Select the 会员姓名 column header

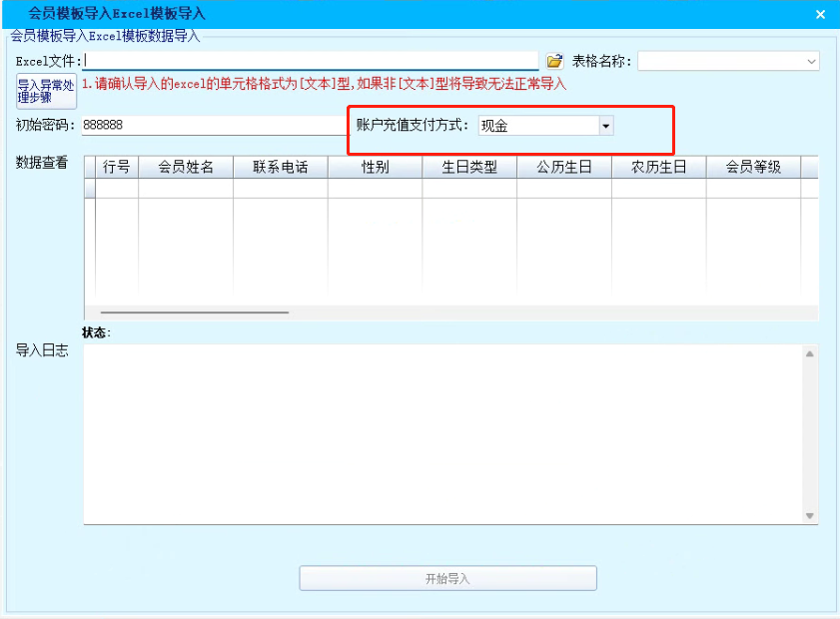[x=186, y=167]
